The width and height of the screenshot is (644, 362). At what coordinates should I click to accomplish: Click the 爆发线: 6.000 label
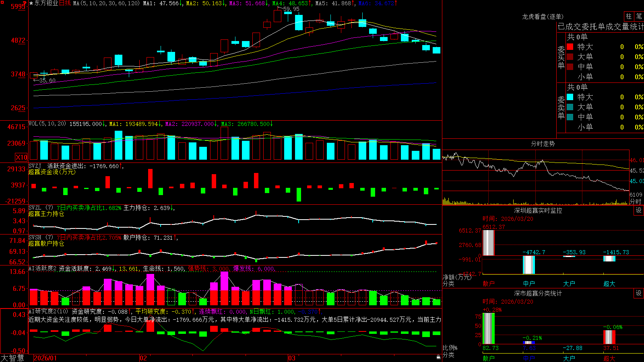(x=254, y=268)
